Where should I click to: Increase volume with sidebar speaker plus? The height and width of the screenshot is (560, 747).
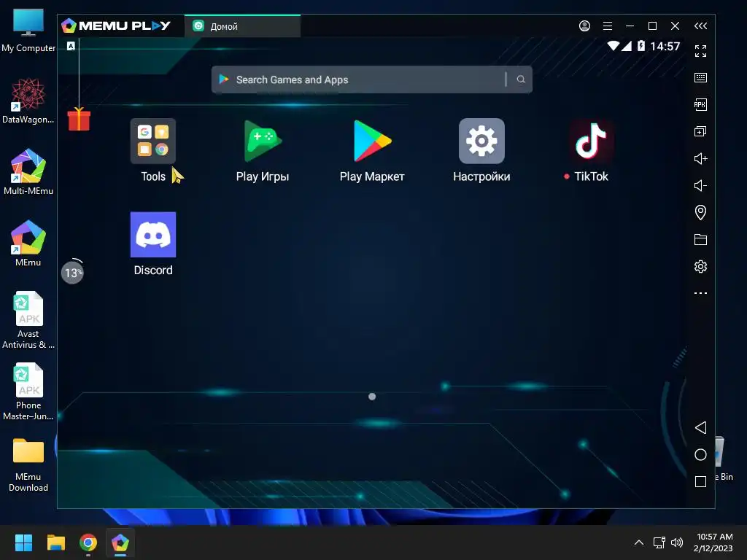[x=700, y=158]
